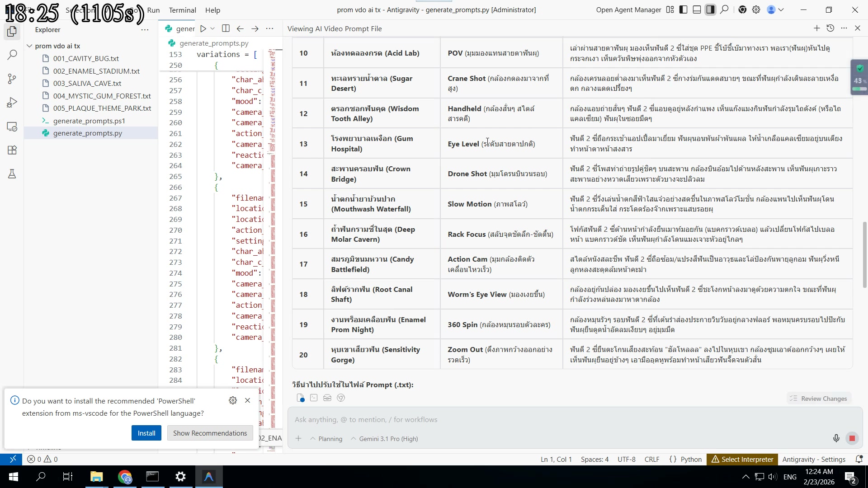Stop agent generation with red button
Screen dimensions: 868x488
pyautogui.click(x=852, y=438)
